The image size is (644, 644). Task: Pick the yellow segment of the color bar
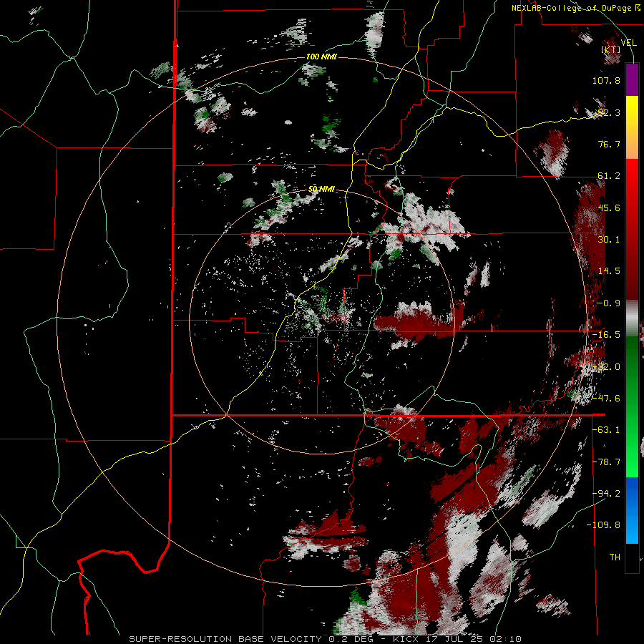point(632,115)
